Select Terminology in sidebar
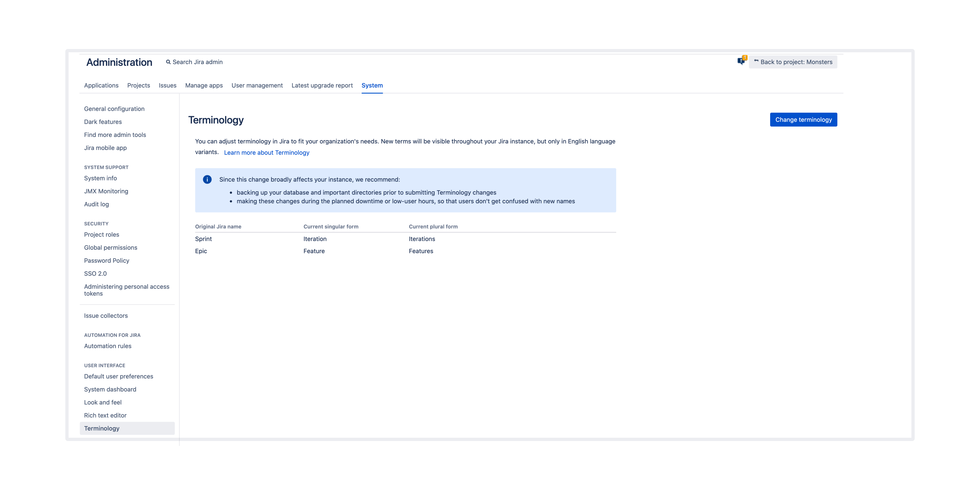 point(127,428)
